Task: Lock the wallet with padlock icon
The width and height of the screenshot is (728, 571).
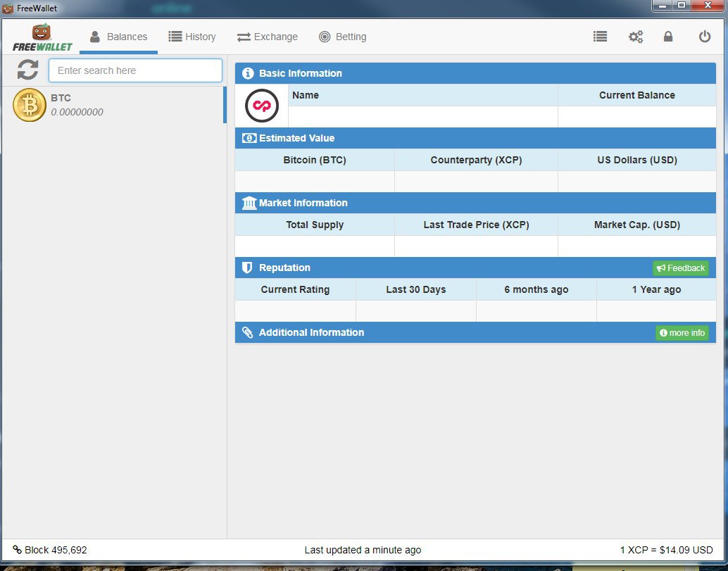Action: click(668, 37)
